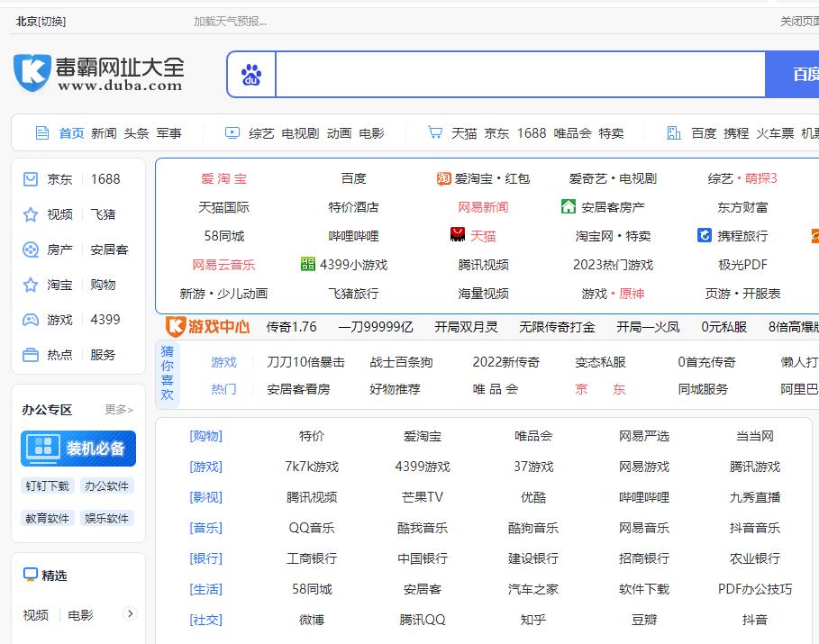
Task: Open the red 爱 淘 宝 link
Action: point(224,178)
